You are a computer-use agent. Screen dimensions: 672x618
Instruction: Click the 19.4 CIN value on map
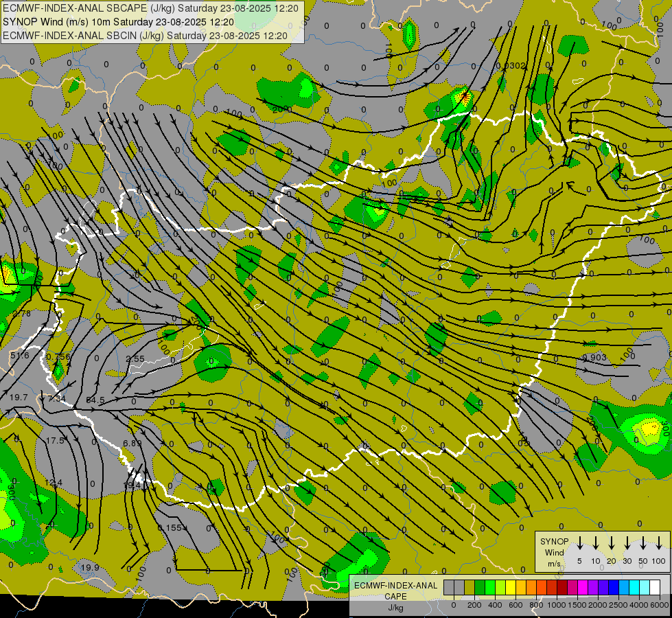(131, 485)
